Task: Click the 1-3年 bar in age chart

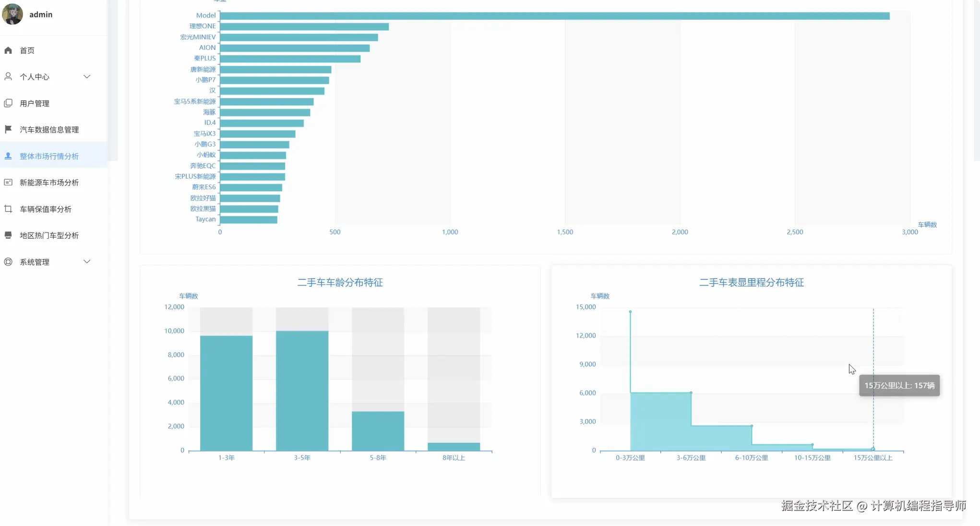Action: 226,393
